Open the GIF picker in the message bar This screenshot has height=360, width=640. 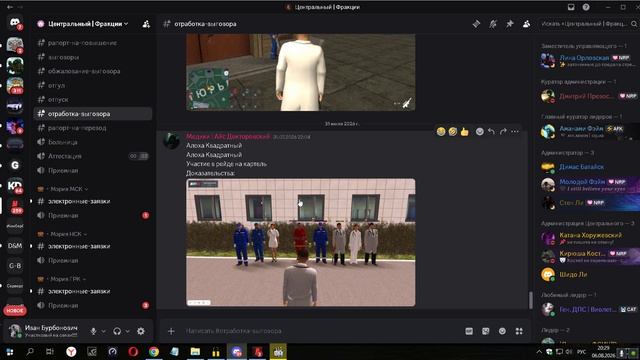[x=469, y=331]
